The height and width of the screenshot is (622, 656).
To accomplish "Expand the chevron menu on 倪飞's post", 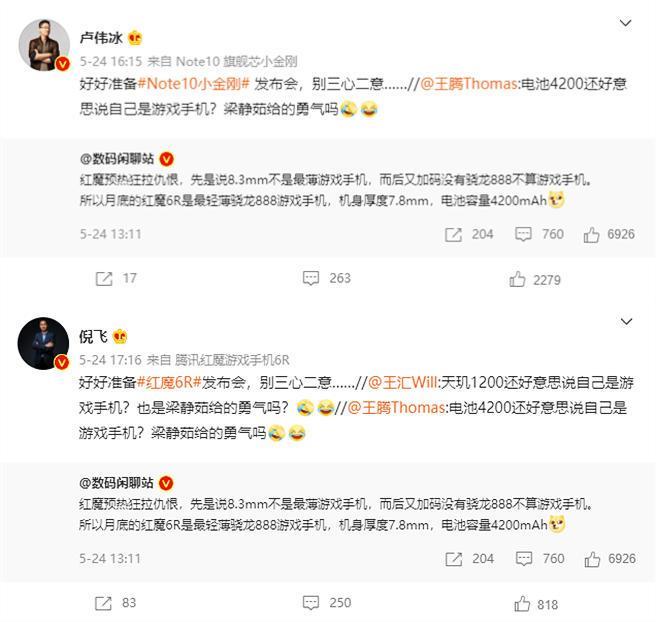I will pyautogui.click(x=626, y=321).
